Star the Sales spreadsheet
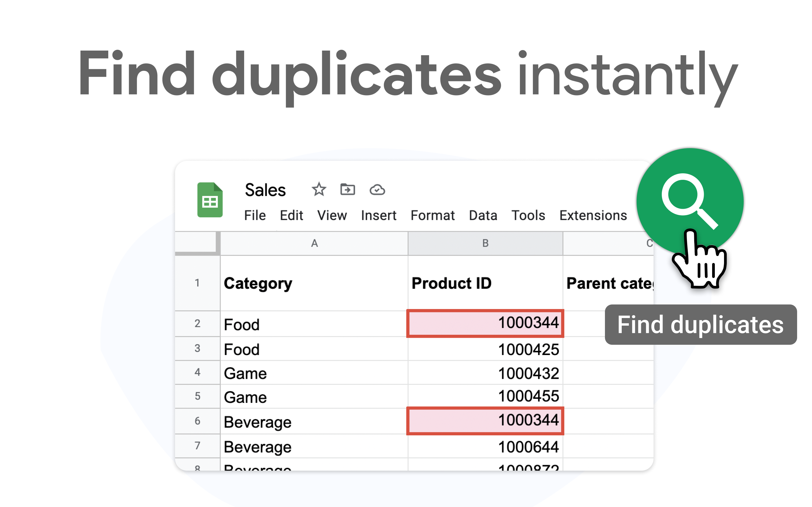Viewport: 812px width, 507px height. pyautogui.click(x=318, y=190)
